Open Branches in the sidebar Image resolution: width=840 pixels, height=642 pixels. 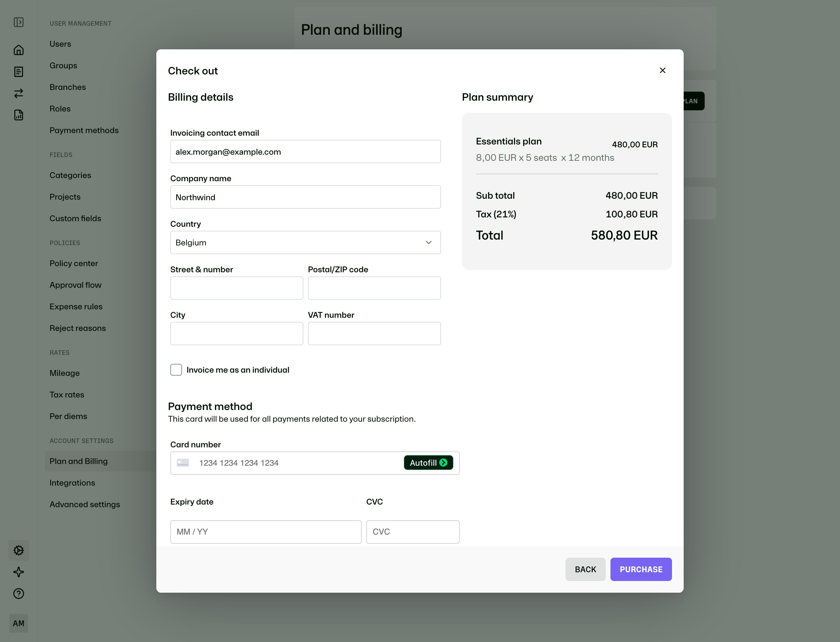(68, 87)
